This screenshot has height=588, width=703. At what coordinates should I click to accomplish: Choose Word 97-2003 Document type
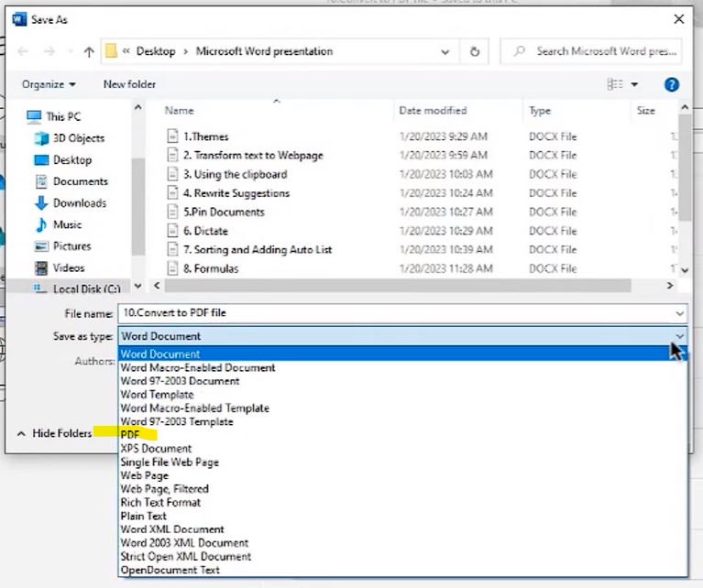click(x=402, y=381)
